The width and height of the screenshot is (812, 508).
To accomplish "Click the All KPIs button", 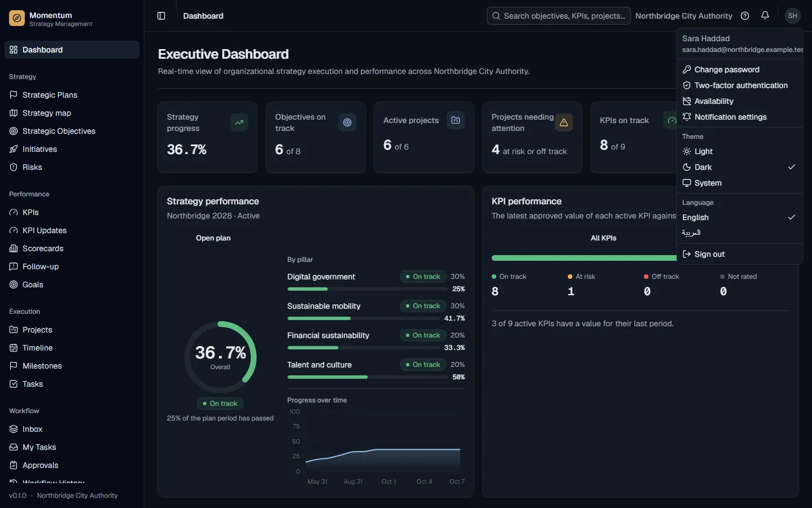I will click(x=603, y=238).
